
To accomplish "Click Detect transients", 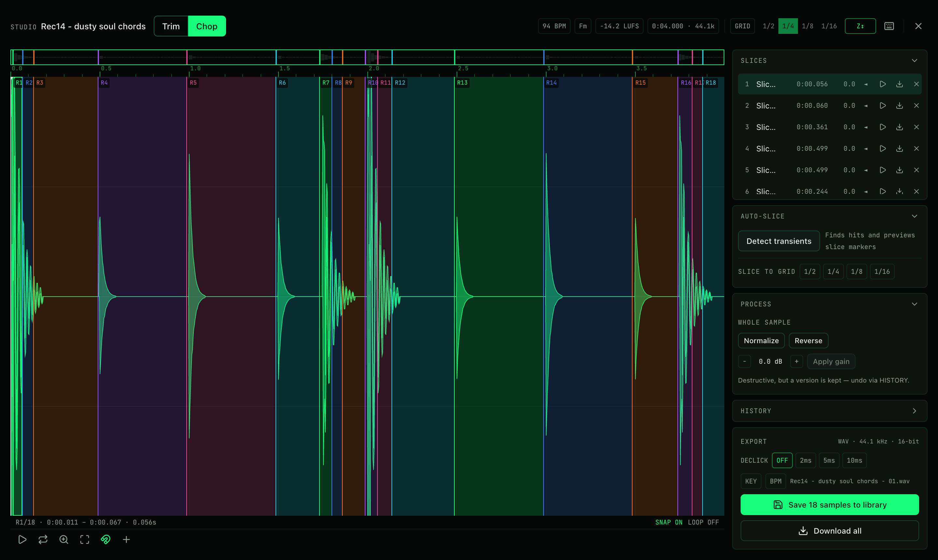I will 779,241.
